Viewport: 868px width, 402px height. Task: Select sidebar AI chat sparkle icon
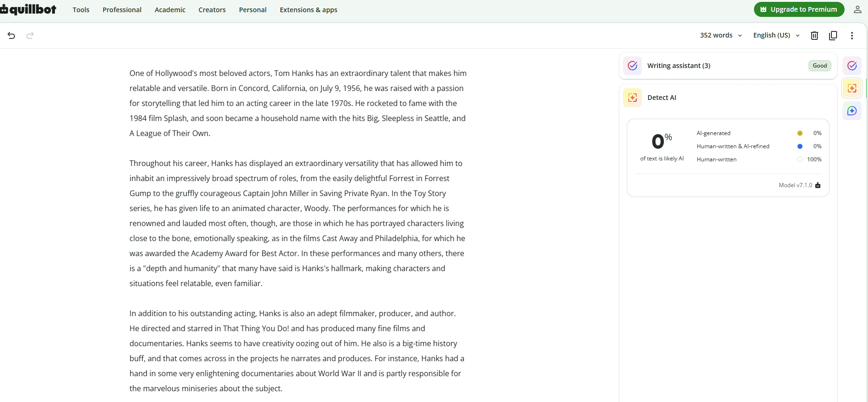point(852,111)
